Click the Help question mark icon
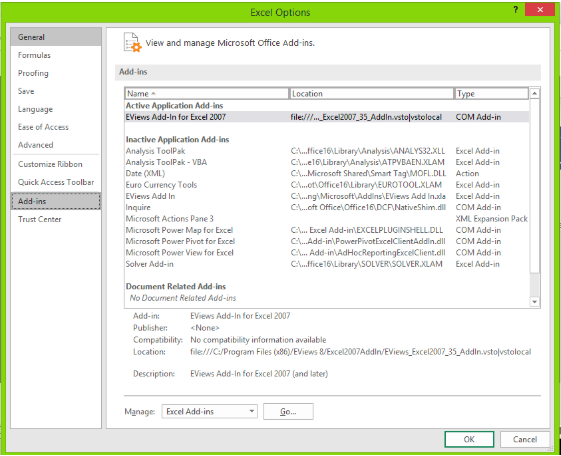The height and width of the screenshot is (456, 561). (516, 10)
